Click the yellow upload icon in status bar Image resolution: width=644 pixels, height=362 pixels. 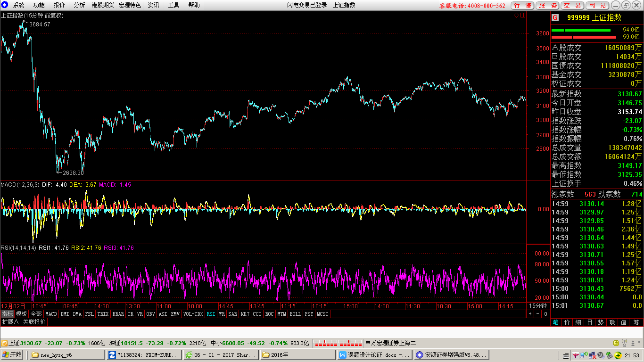[616, 343]
